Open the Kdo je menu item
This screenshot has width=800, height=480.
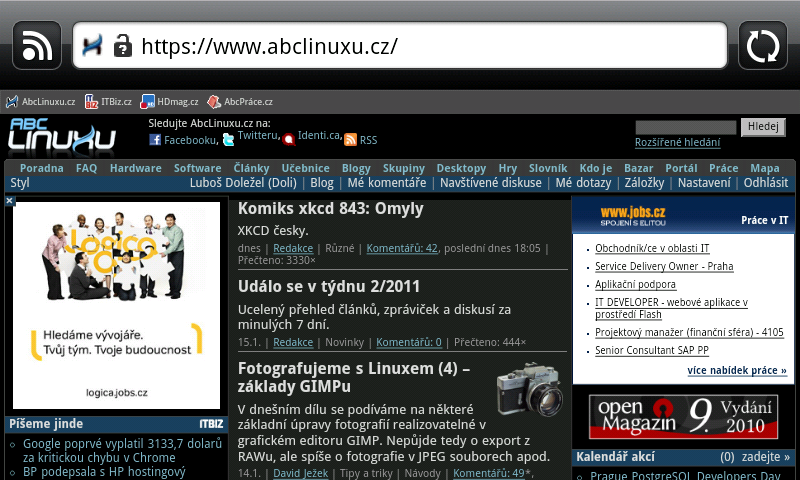[x=596, y=168]
